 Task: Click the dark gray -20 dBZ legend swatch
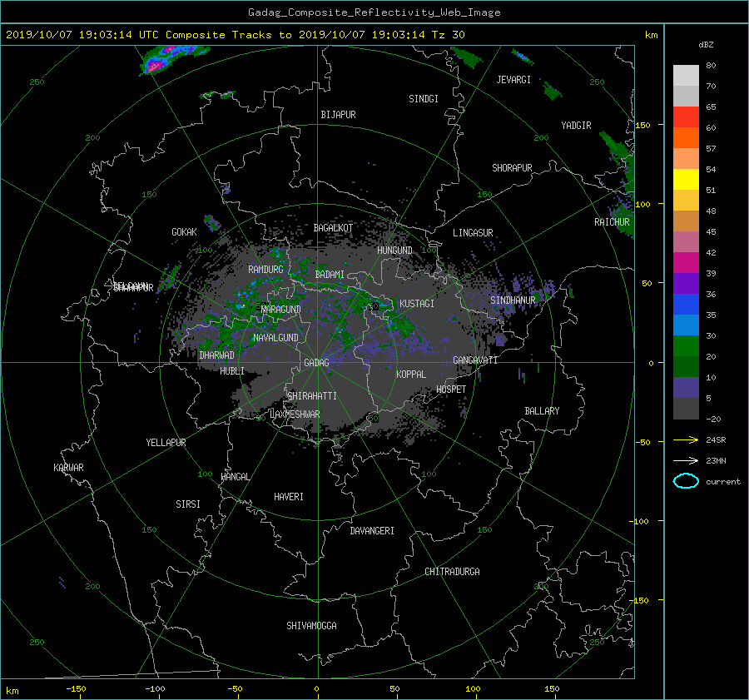686,409
